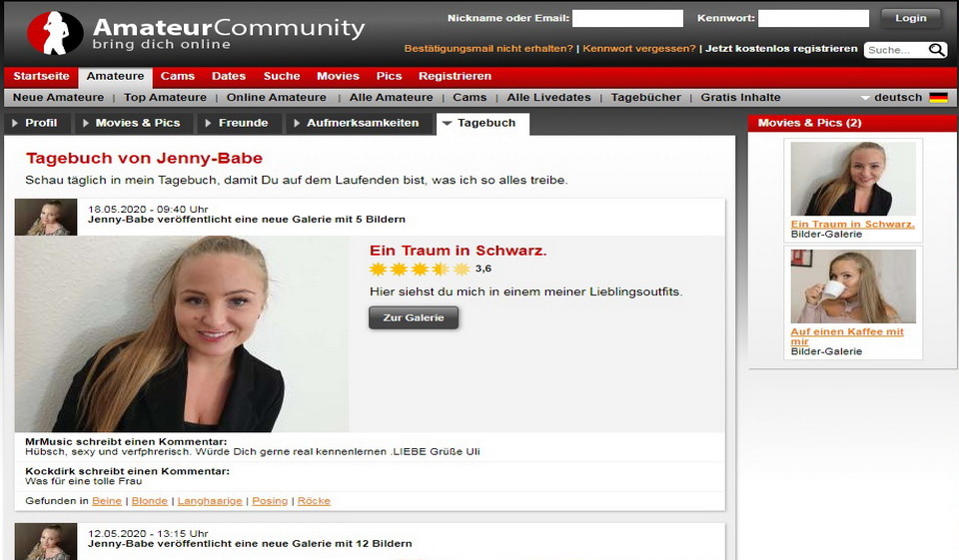Click Movies & Pics (2) sidebar header
This screenshot has width=959, height=560.
tap(852, 123)
